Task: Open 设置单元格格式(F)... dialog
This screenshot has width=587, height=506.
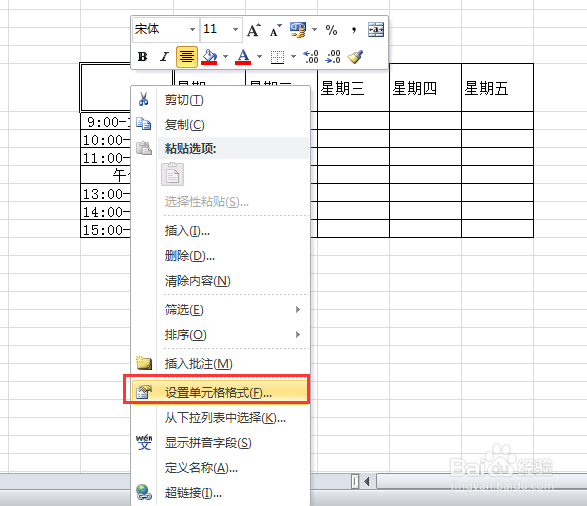Action: 220,393
